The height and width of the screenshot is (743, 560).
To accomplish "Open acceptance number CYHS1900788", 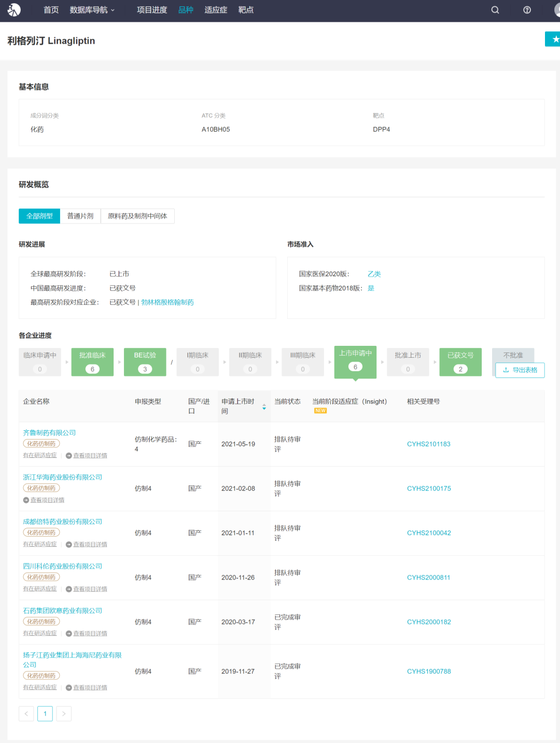I will tap(429, 671).
